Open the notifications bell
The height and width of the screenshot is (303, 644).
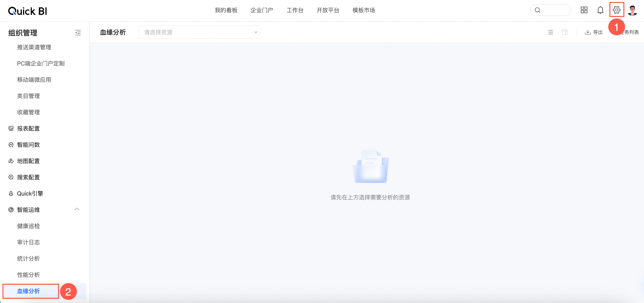(600, 10)
